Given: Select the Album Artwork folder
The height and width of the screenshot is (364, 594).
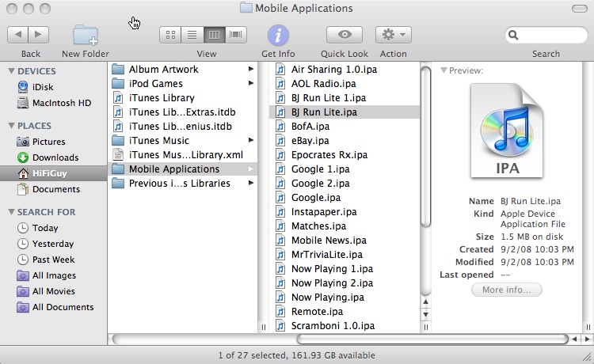Looking at the screenshot, I should 183,70.
